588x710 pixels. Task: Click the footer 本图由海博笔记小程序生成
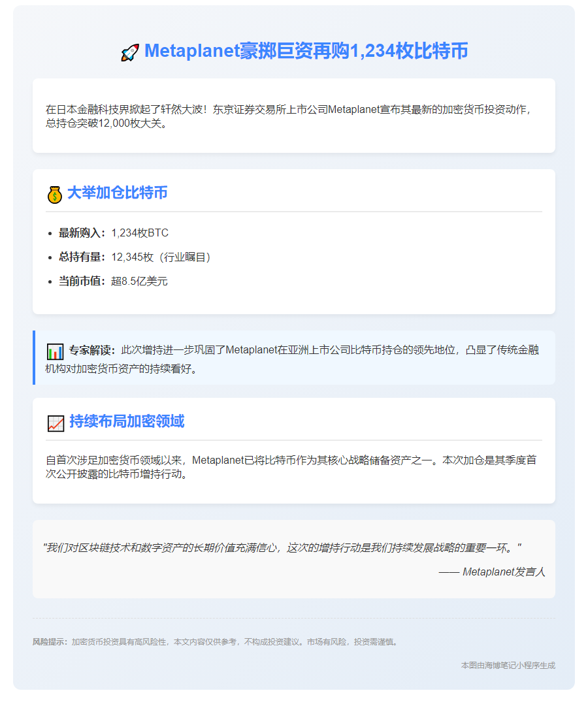click(508, 666)
